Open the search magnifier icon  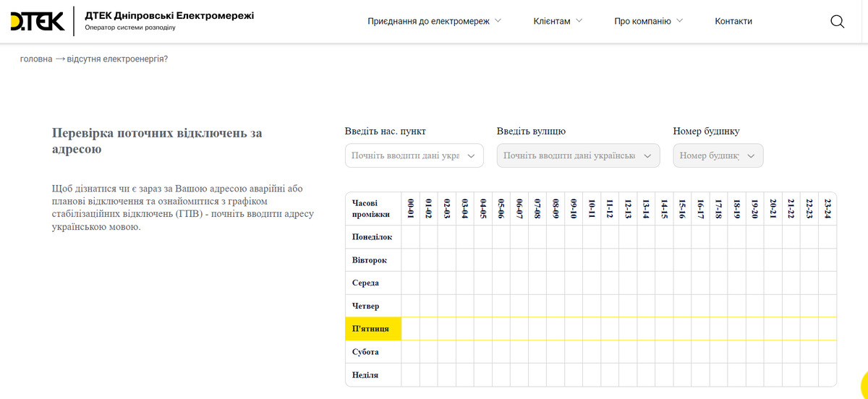click(837, 22)
